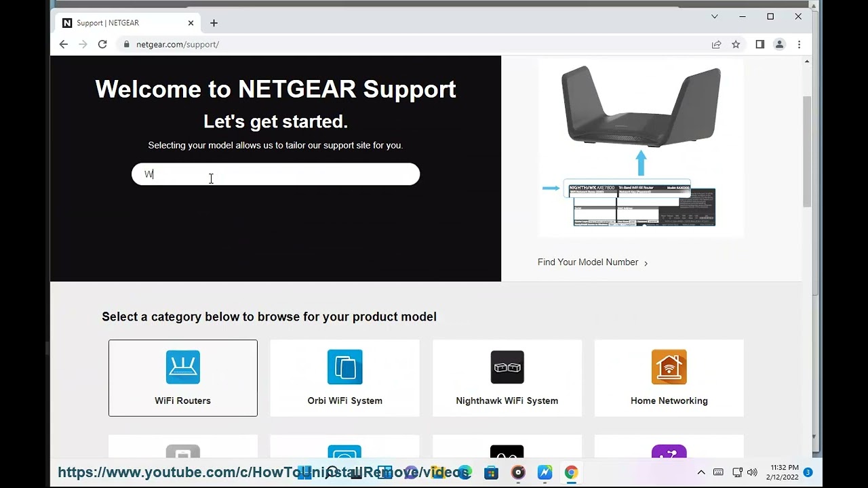Open the volume speaker tray icon
This screenshot has height=488, width=868.
(752, 472)
